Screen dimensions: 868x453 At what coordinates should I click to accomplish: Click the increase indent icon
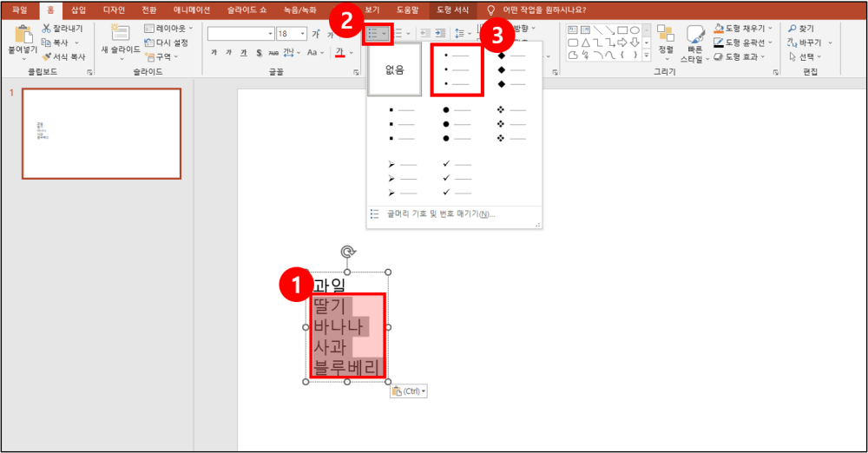441,34
